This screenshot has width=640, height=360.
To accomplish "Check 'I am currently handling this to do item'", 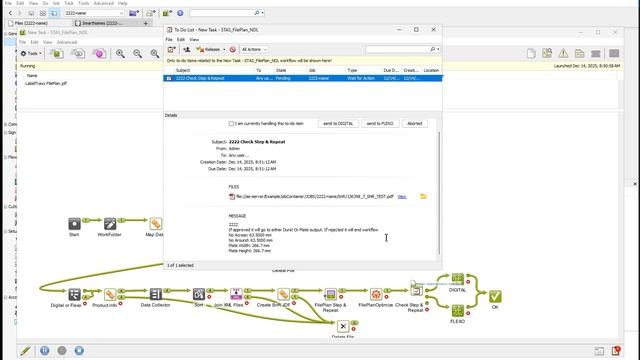I will (231, 123).
